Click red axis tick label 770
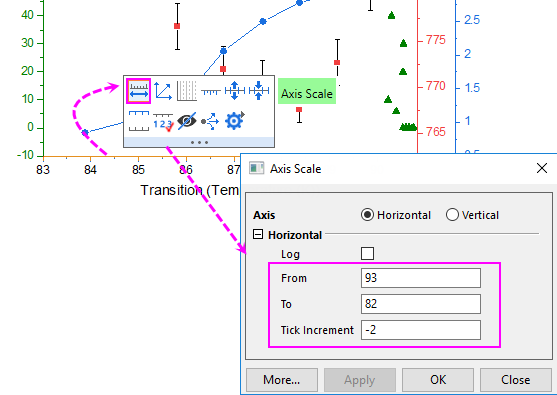 coord(436,86)
